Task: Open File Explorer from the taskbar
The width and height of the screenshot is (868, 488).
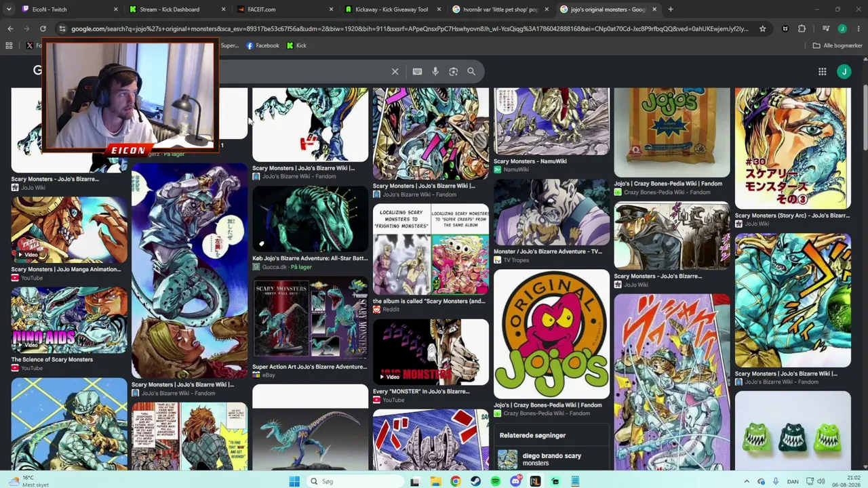Action: 435,481
